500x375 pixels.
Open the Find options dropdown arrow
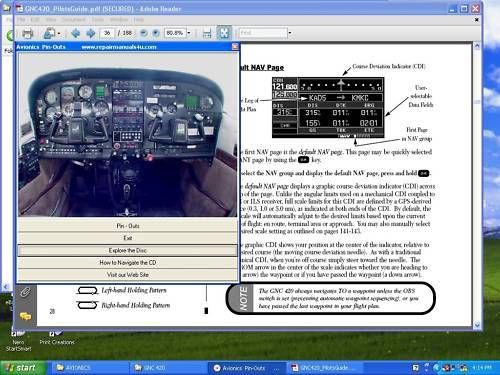(290, 33)
